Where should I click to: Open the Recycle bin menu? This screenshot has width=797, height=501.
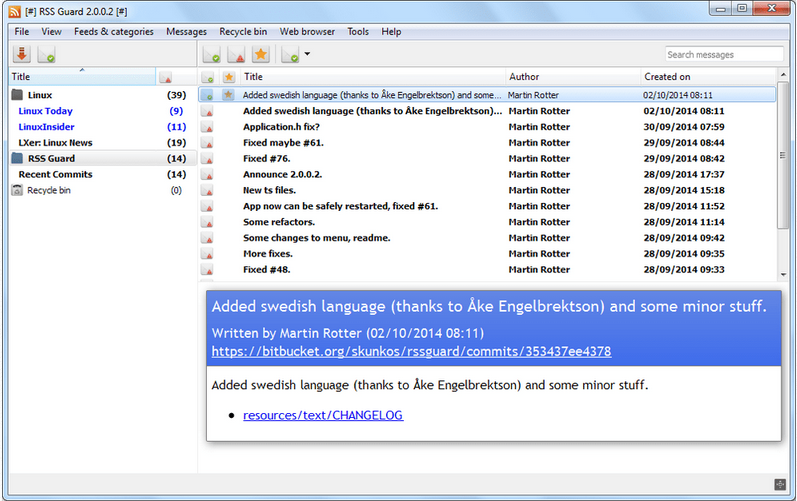pos(243,32)
